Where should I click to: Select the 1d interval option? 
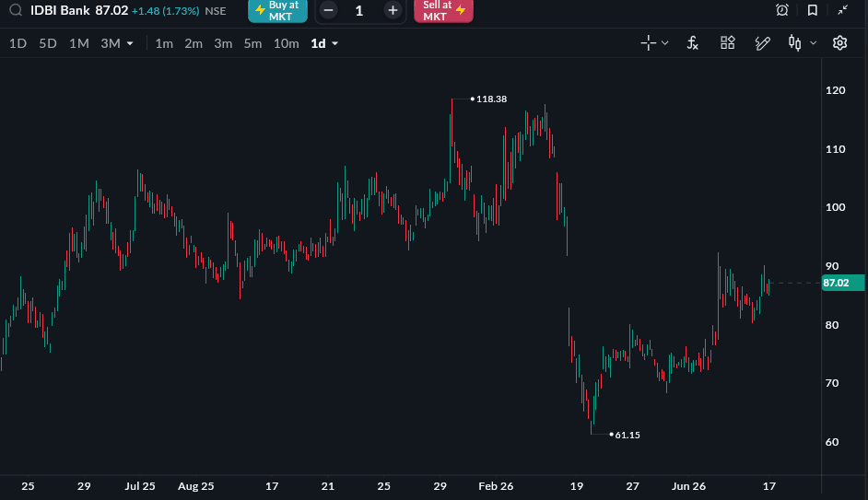click(318, 43)
